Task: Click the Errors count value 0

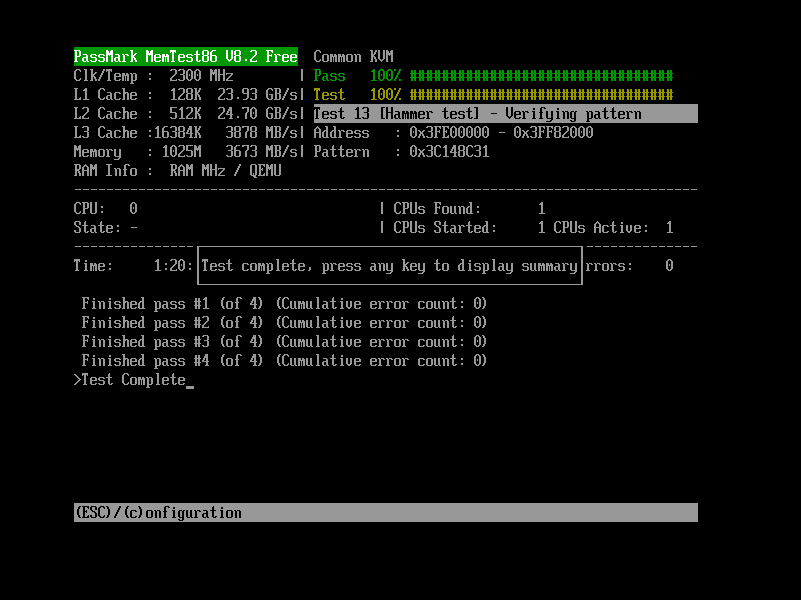Action: point(669,266)
